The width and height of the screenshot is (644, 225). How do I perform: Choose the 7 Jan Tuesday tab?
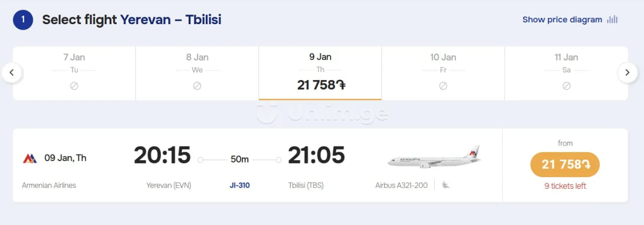(74, 73)
